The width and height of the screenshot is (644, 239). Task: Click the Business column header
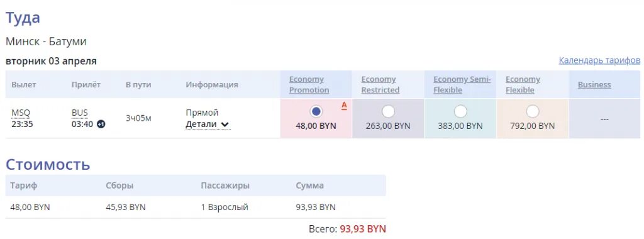[x=594, y=85]
